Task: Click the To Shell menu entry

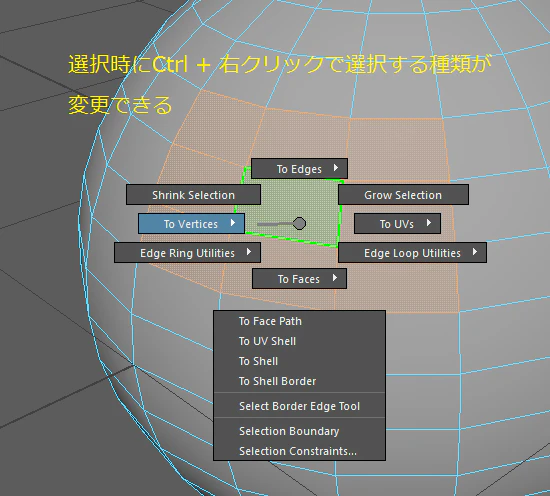Action: [299, 361]
